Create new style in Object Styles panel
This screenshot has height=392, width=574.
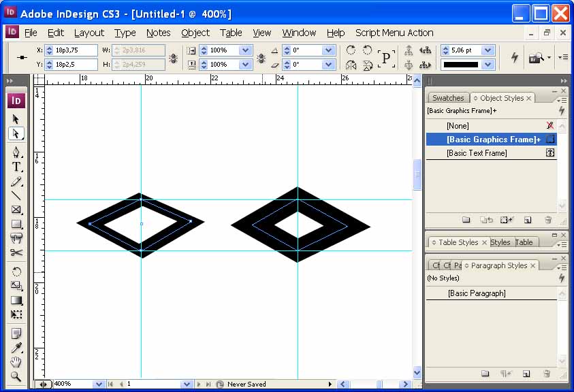[528, 220]
